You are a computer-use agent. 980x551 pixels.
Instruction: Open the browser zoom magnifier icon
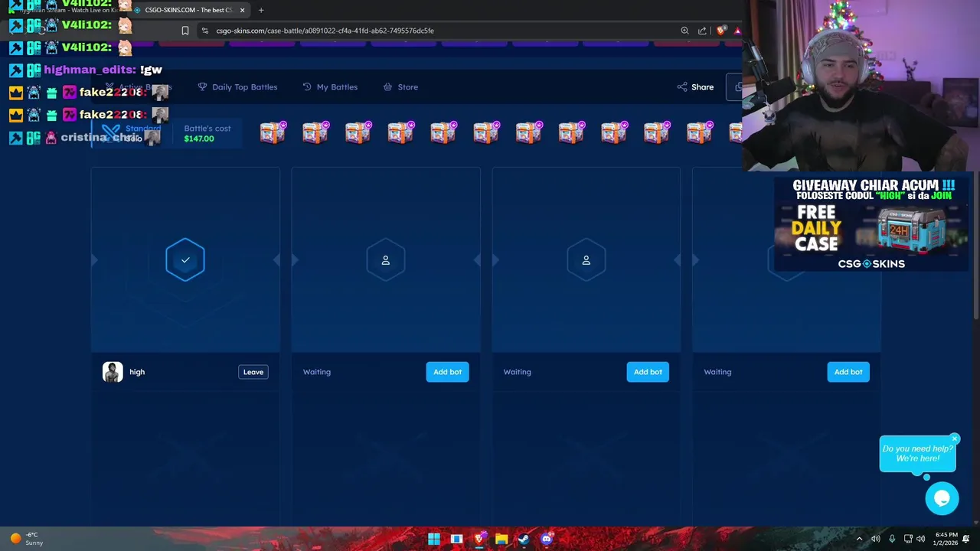(x=684, y=31)
